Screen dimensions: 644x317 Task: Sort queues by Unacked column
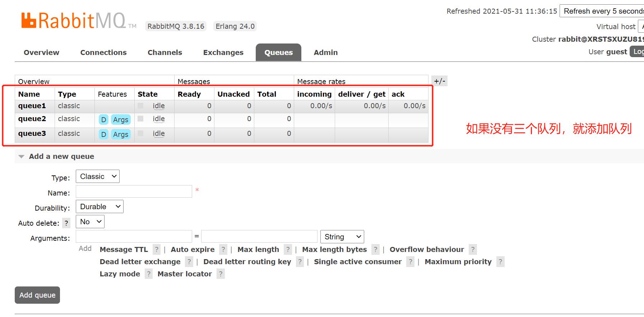pyautogui.click(x=233, y=94)
